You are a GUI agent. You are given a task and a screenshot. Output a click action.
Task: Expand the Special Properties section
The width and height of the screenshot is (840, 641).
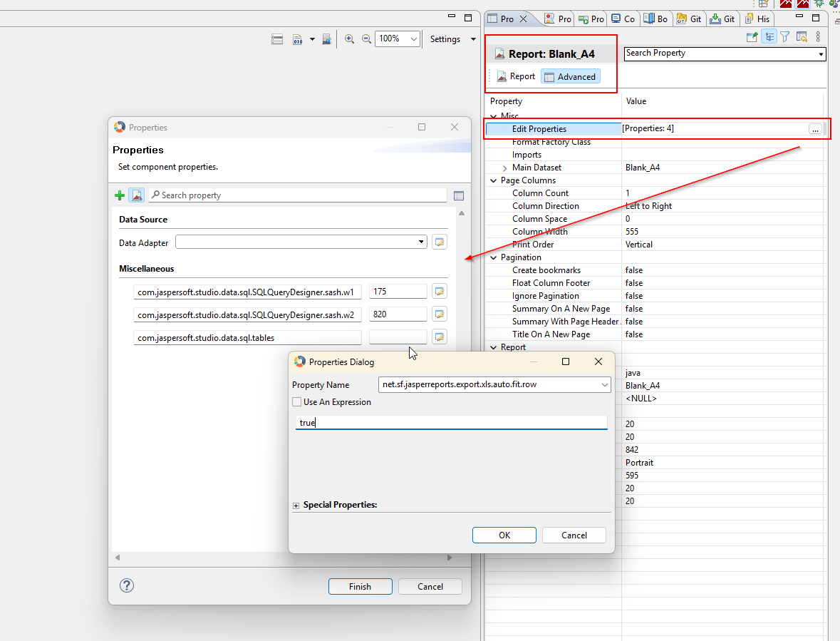click(296, 506)
